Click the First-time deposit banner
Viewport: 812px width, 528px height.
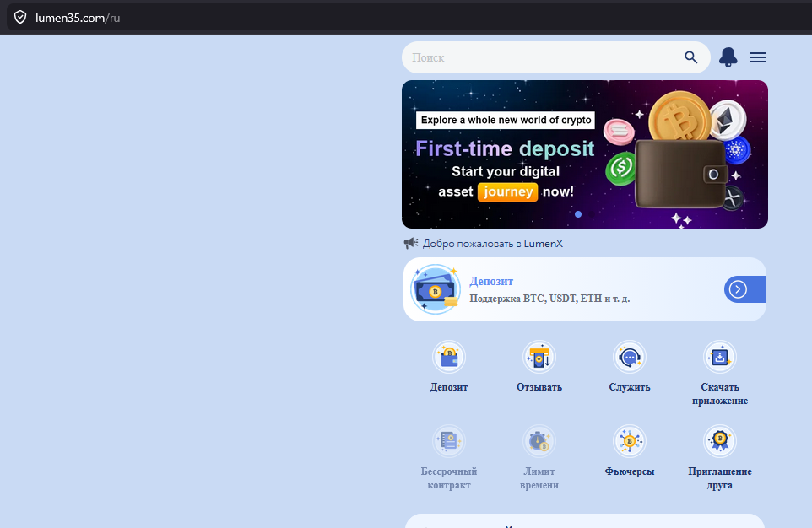pyautogui.click(x=585, y=154)
